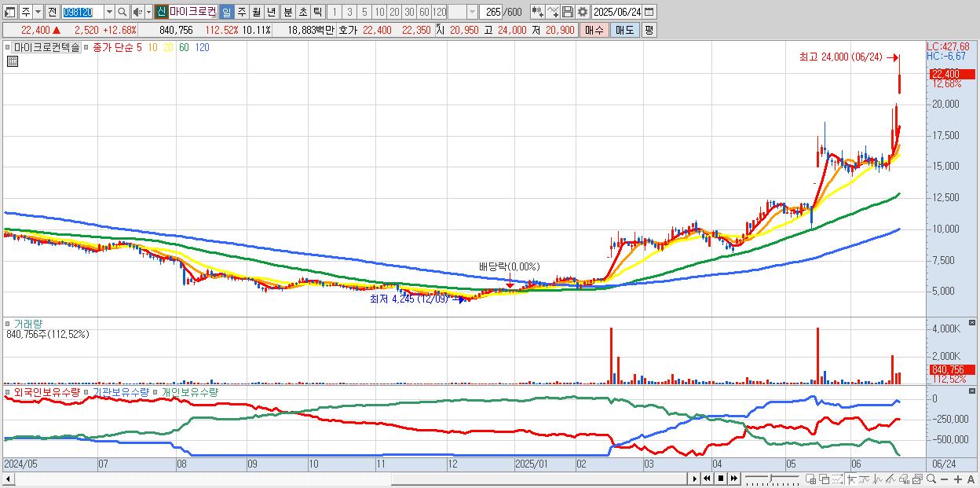The height and width of the screenshot is (488, 980).
Task: Click the minus zoom-out icon
Action: pos(944,479)
